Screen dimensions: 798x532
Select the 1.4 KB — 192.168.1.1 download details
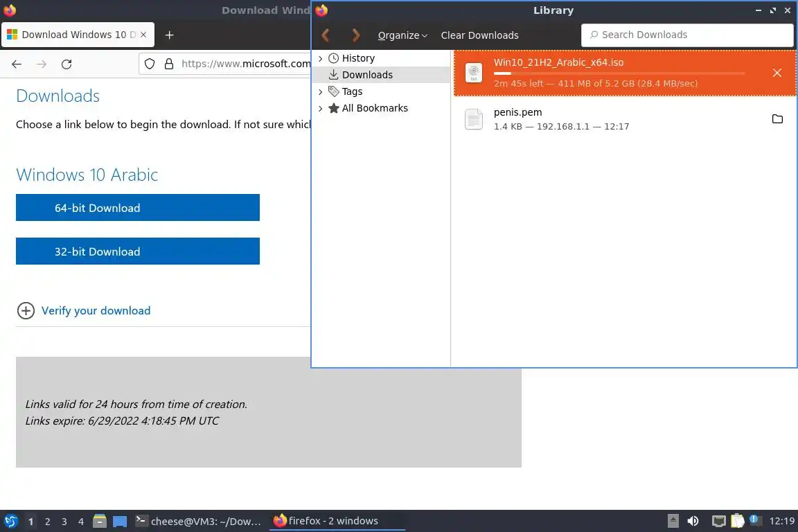561,126
